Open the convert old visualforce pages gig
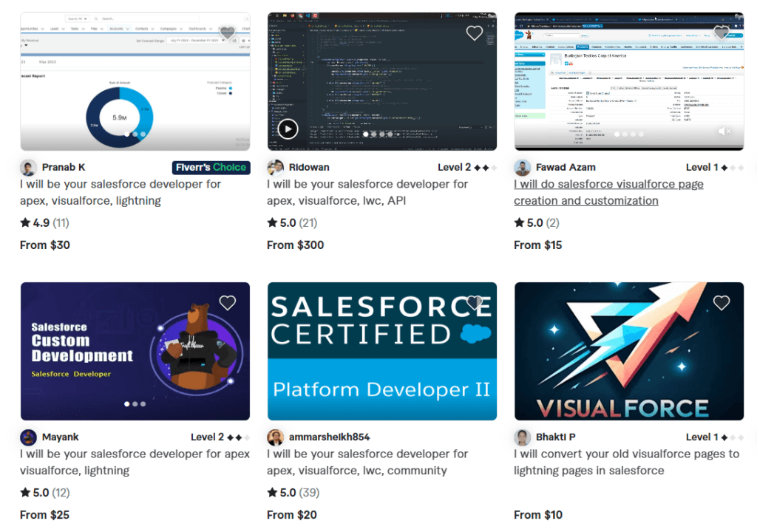 point(626,462)
